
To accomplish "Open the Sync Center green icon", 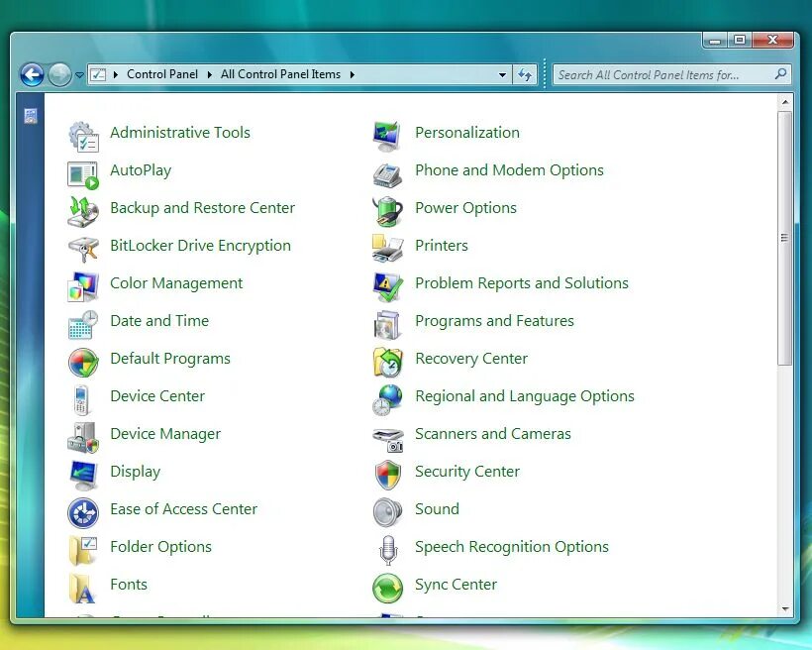I will [x=387, y=589].
